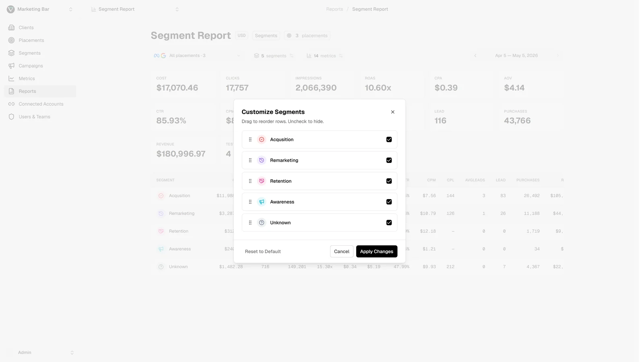The width and height of the screenshot is (644, 362).
Task: Open the 5 segments customize control
Action: tap(274, 56)
